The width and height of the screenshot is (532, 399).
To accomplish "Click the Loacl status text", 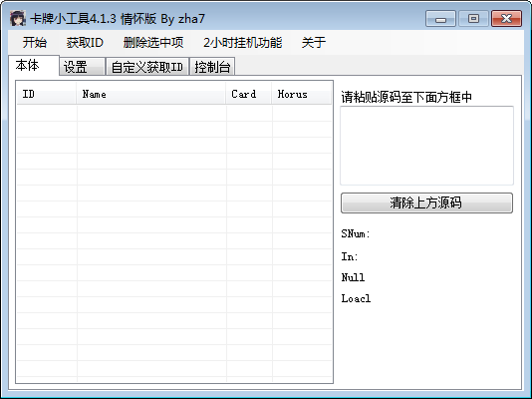I will 356,298.
